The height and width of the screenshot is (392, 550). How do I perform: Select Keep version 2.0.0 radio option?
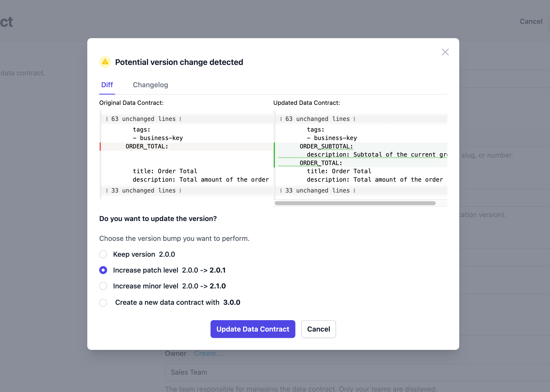click(x=103, y=254)
